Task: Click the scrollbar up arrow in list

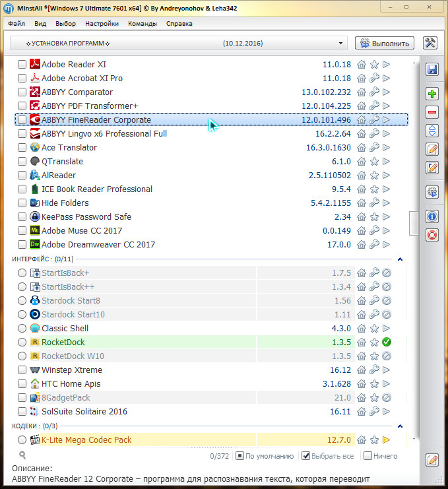Action: [414, 63]
